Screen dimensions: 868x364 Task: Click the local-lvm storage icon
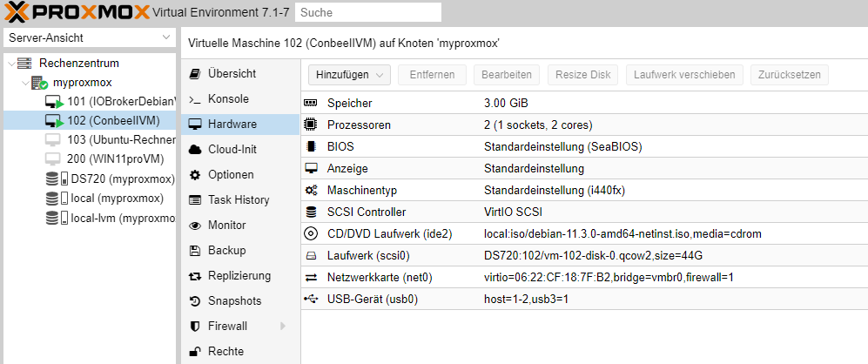point(57,218)
